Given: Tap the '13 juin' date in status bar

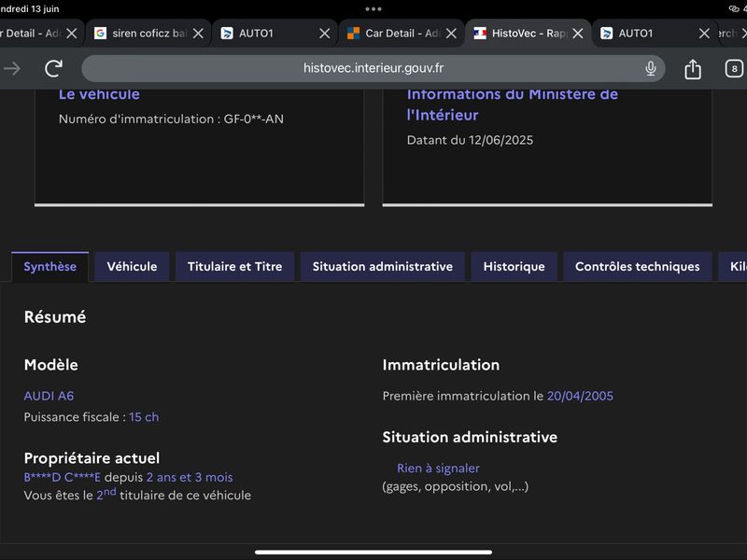Looking at the screenshot, I should click(x=45, y=8).
